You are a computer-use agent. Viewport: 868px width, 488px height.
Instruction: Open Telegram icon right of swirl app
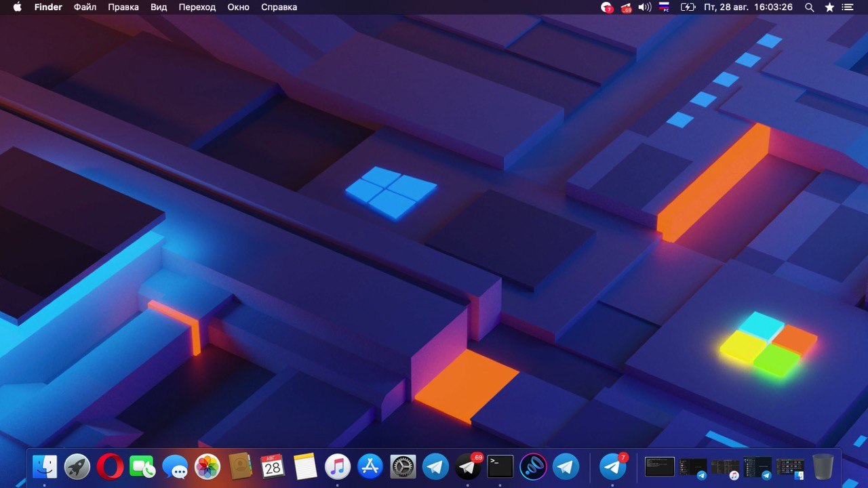(x=566, y=466)
